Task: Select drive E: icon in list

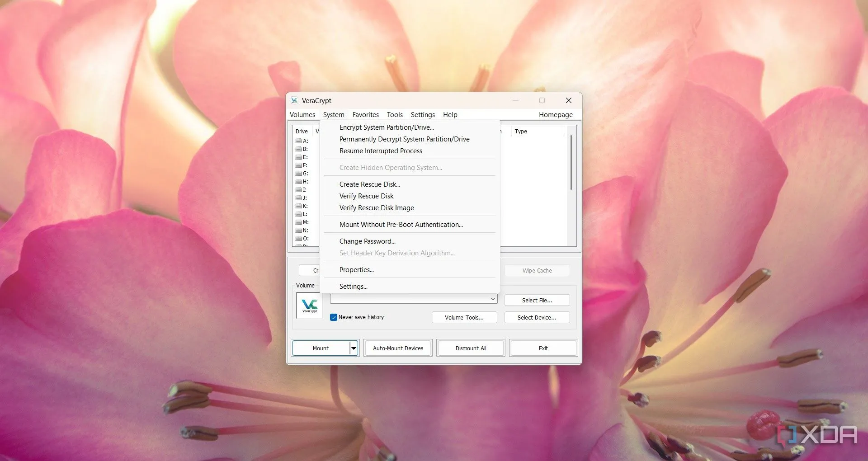Action: [298, 157]
